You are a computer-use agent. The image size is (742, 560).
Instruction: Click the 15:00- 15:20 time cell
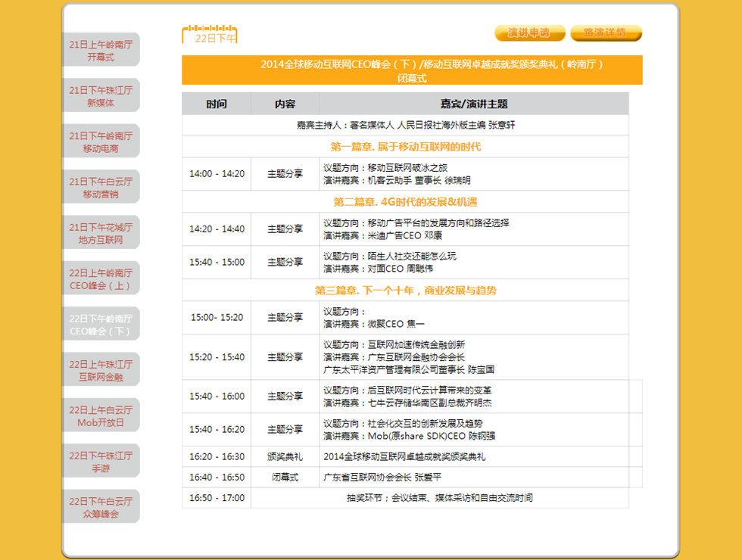point(217,317)
